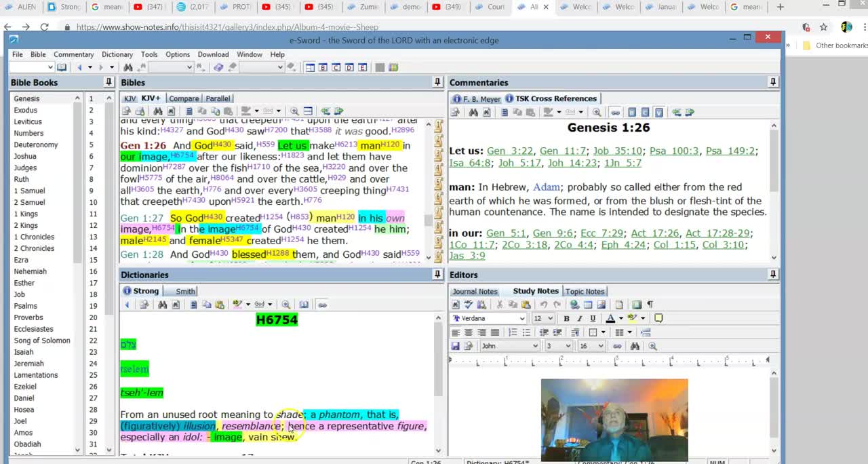Expand the back navigation history arrow
This screenshot has height=464, width=868.
[90, 67]
